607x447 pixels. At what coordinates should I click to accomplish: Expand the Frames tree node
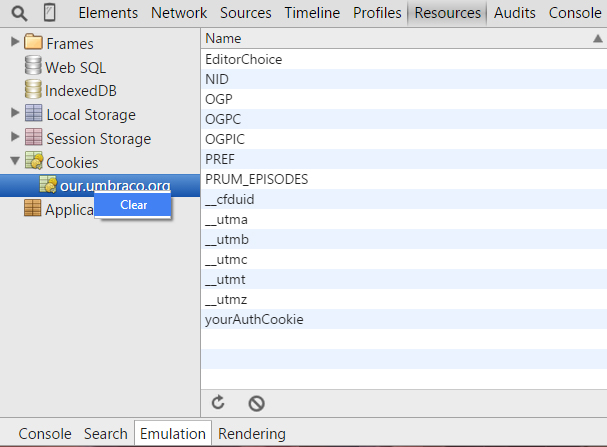[14, 43]
